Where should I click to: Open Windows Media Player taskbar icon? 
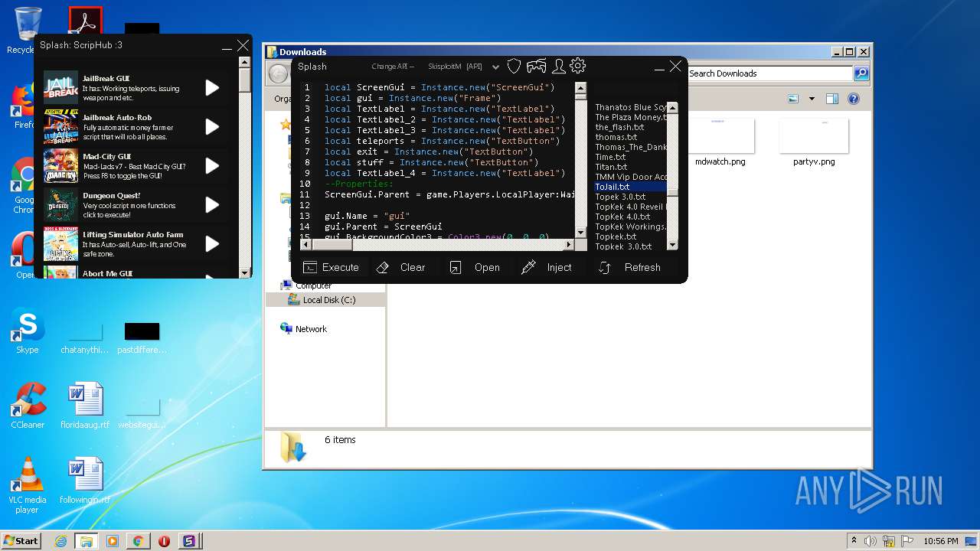[x=113, y=541]
